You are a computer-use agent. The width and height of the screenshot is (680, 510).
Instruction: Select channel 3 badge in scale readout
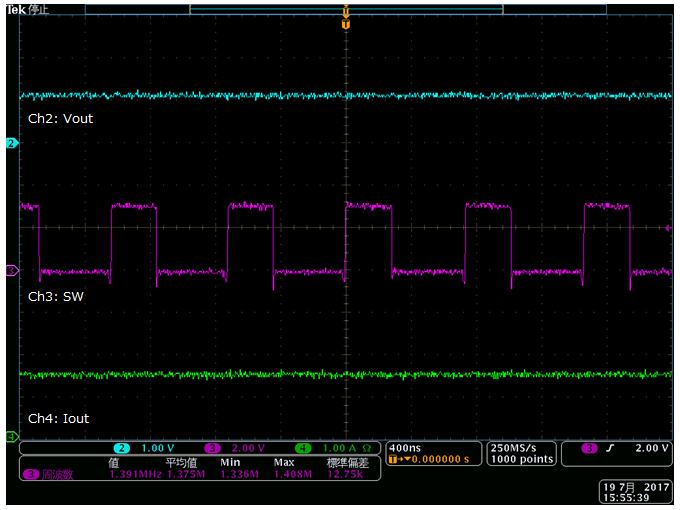tap(212, 448)
